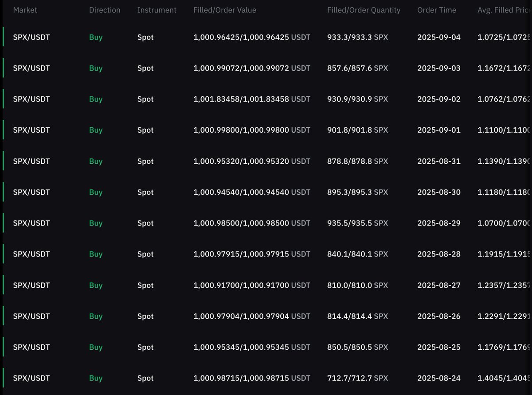Click avg filled price 1.1672
The height and width of the screenshot is (395, 532).
tap(505, 68)
